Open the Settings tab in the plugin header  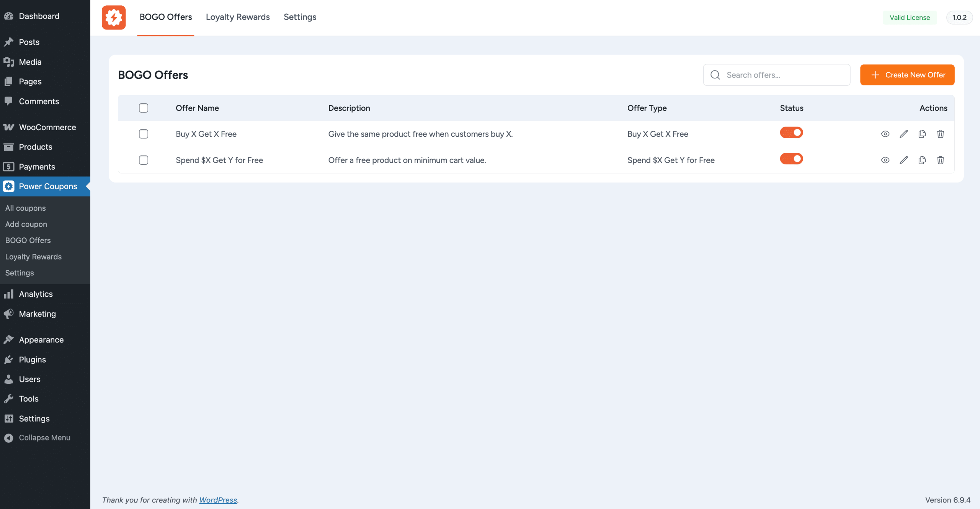pos(300,17)
